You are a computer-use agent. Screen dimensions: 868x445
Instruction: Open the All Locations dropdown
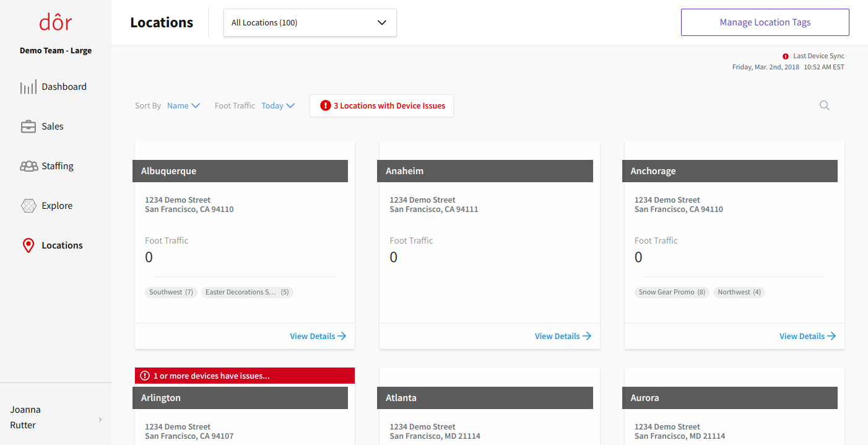tap(310, 23)
